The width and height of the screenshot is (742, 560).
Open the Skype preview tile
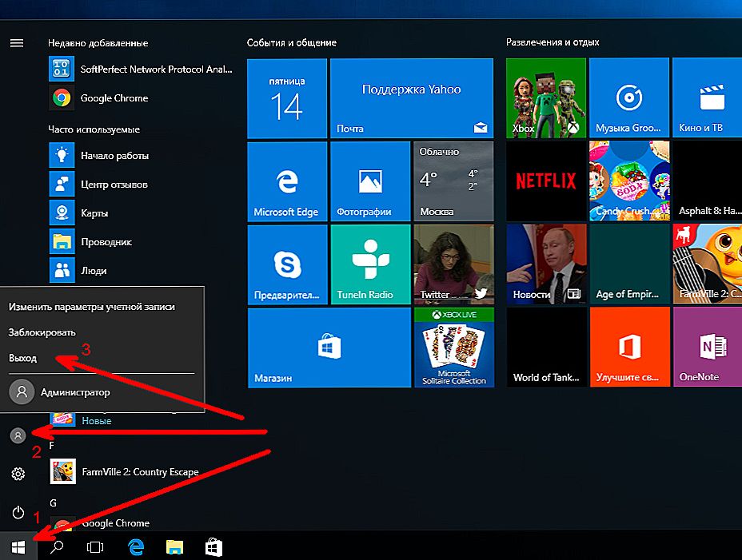pos(287,264)
